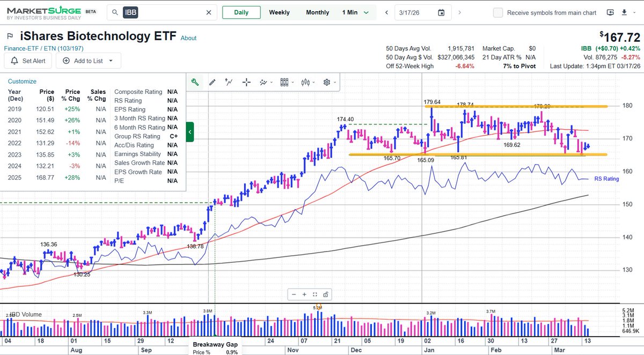Switch to the Monthly chart tab

317,12
